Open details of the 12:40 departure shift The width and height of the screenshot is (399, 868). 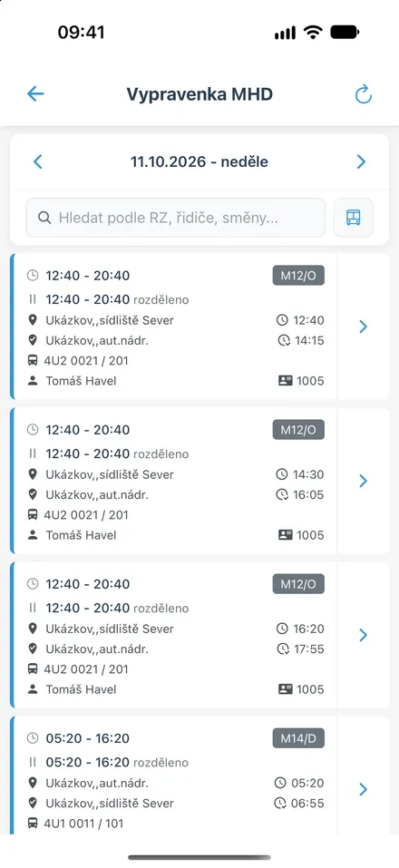click(x=363, y=327)
